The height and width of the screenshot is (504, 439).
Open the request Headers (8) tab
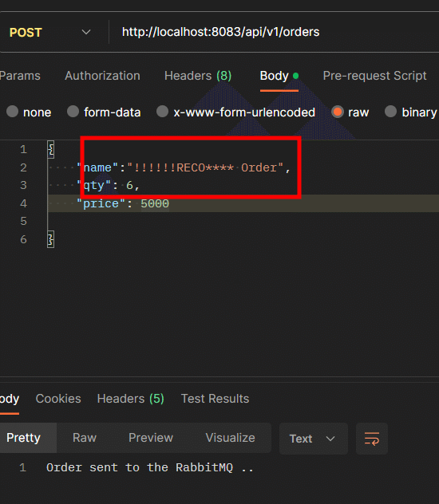(198, 76)
